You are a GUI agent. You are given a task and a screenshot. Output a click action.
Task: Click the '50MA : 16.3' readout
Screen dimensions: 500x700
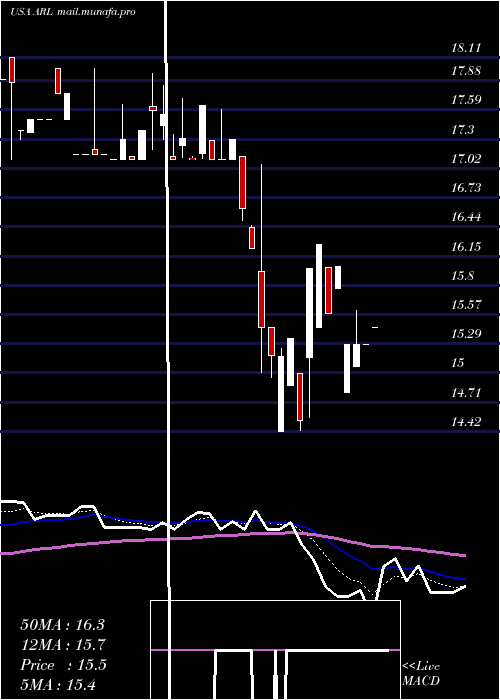[x=62, y=625]
